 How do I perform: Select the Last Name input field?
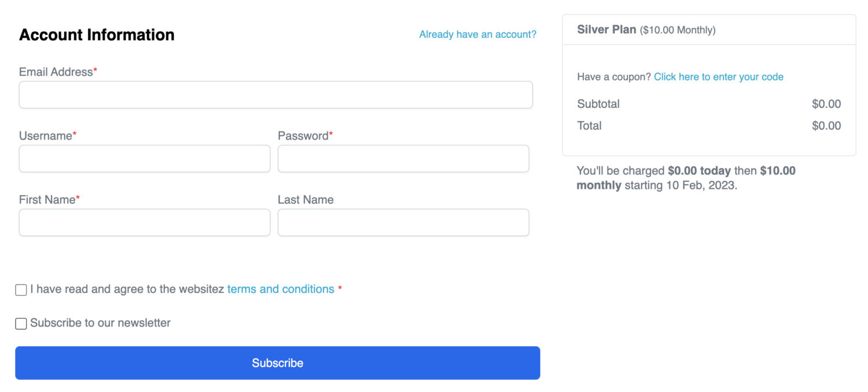click(x=403, y=222)
